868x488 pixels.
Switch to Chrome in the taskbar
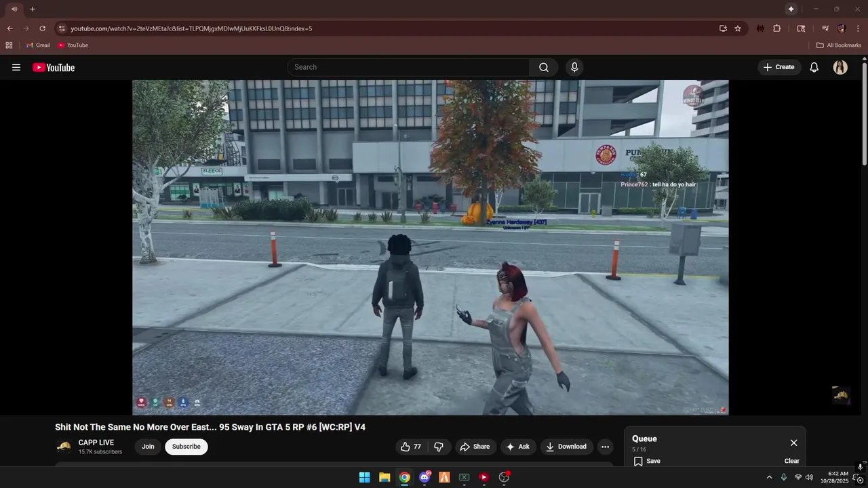pos(404,477)
